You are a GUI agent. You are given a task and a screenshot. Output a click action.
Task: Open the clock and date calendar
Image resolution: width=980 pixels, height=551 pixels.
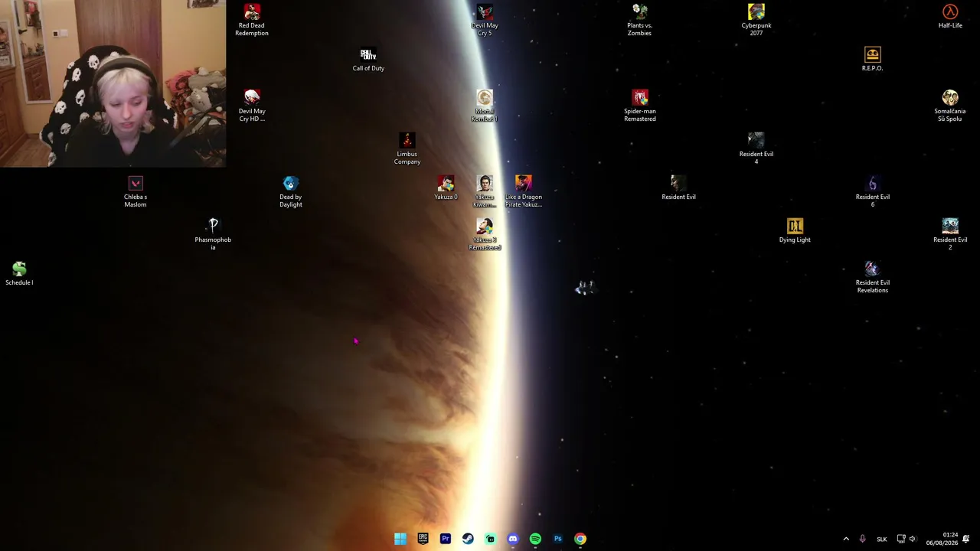click(x=942, y=539)
